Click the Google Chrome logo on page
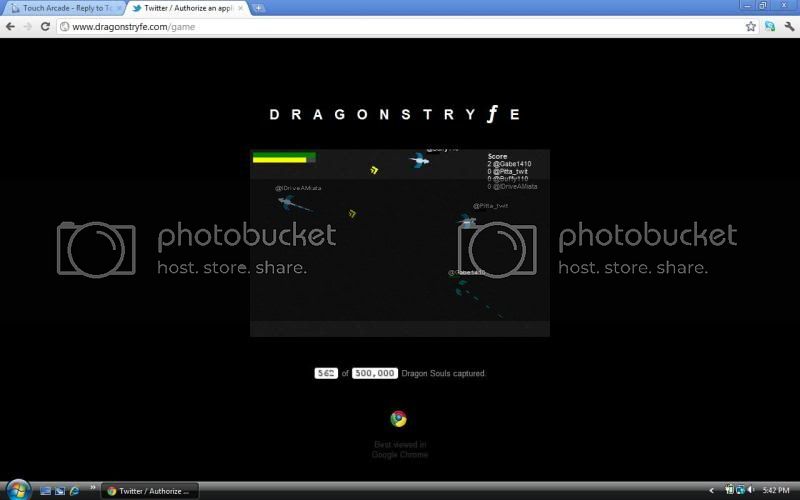 point(398,419)
